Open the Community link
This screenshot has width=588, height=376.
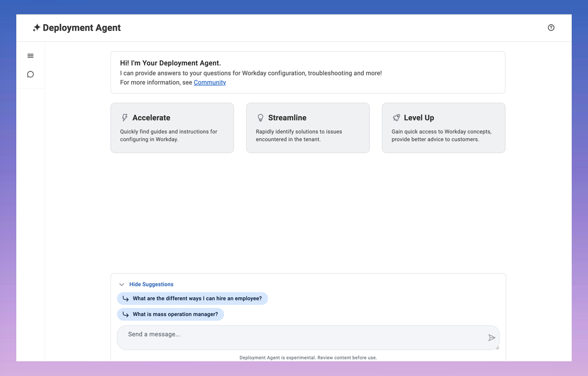pos(210,83)
